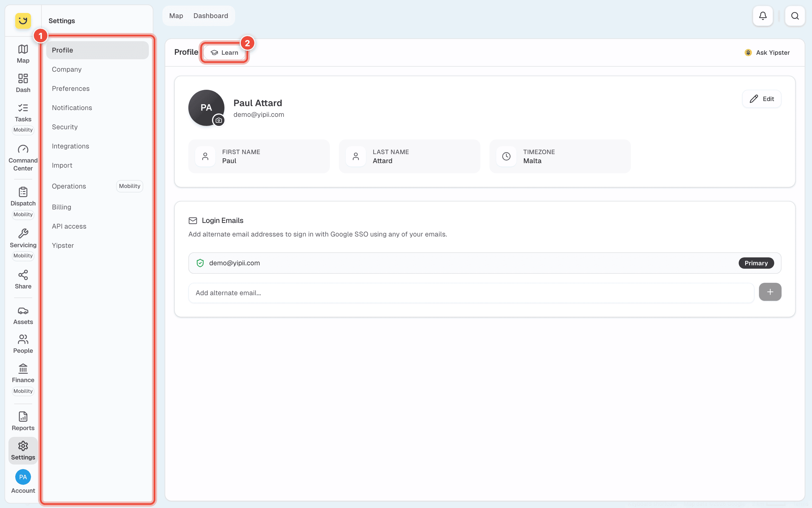The image size is (812, 508).
Task: Ask Yipster for help
Action: click(767, 52)
